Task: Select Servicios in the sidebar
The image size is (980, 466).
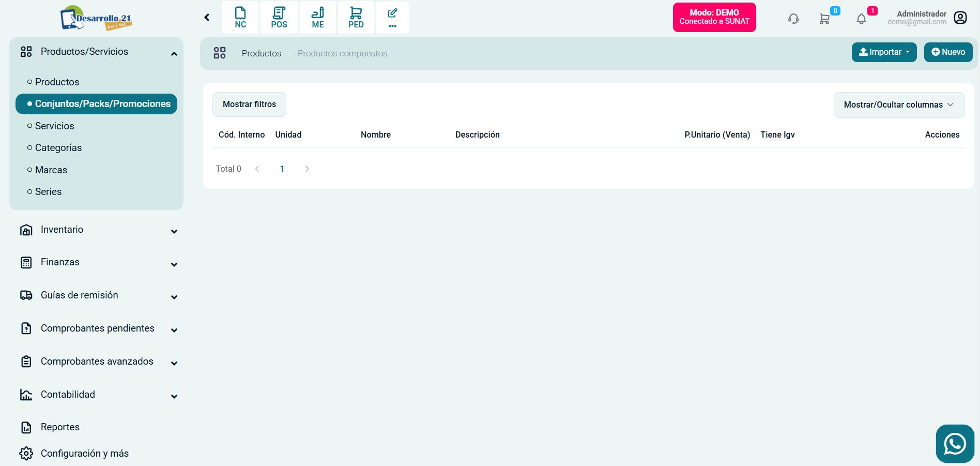Action: (54, 126)
